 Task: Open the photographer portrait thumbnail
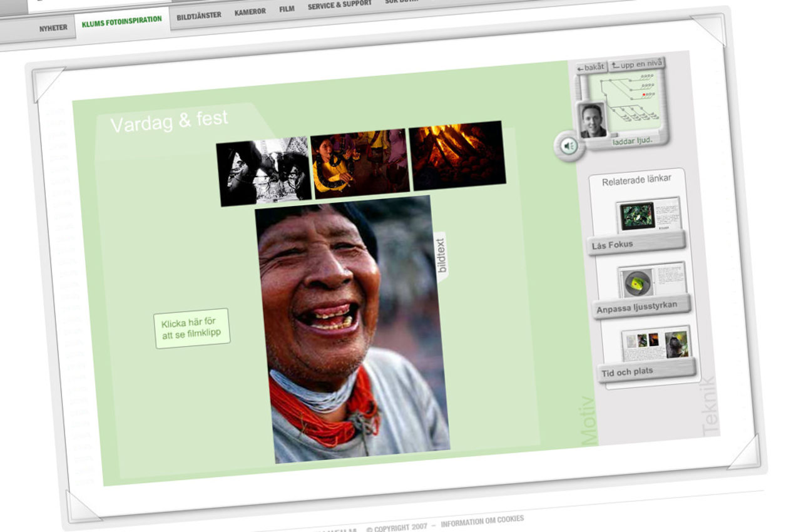591,120
